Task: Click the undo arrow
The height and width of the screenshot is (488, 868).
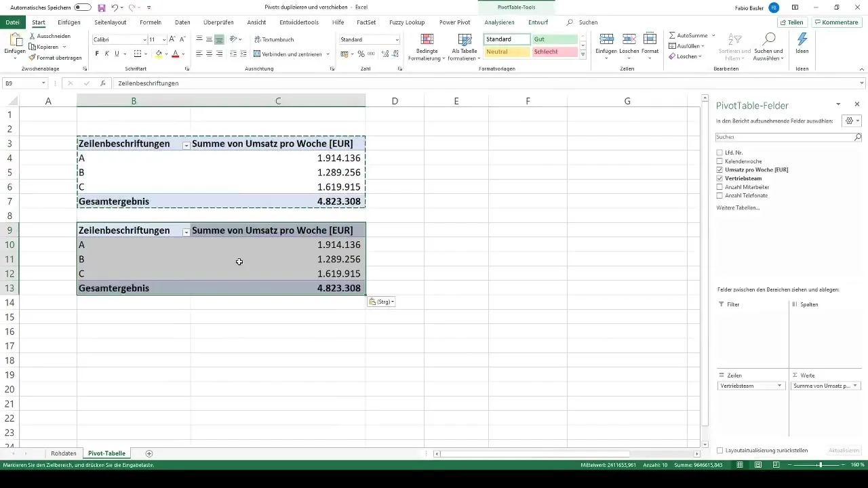Action: coord(115,7)
